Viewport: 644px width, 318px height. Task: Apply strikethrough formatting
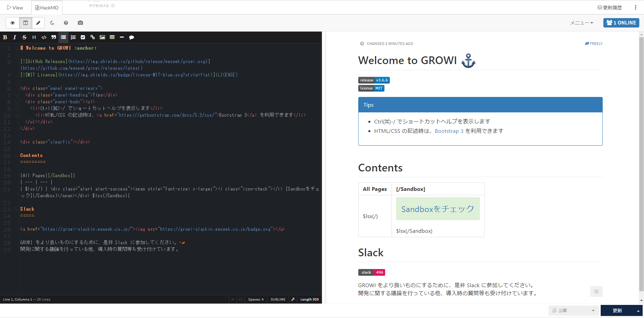(24, 37)
